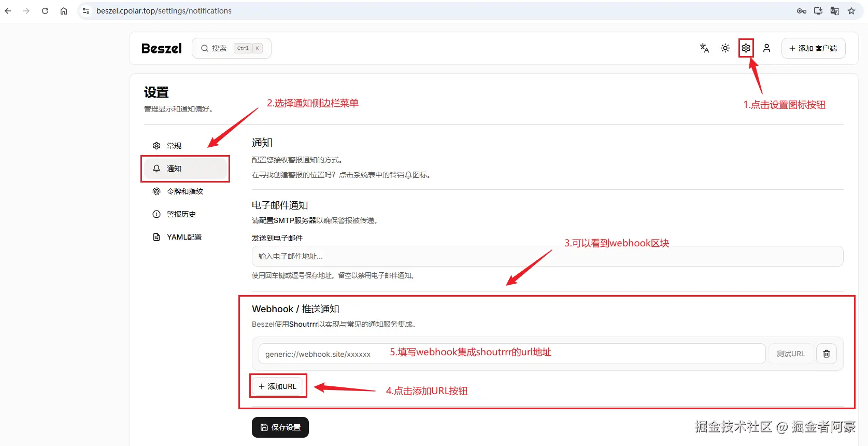This screenshot has height=446, width=868.
Task: Click the 发送到电子邮件 label
Action: pos(277,238)
